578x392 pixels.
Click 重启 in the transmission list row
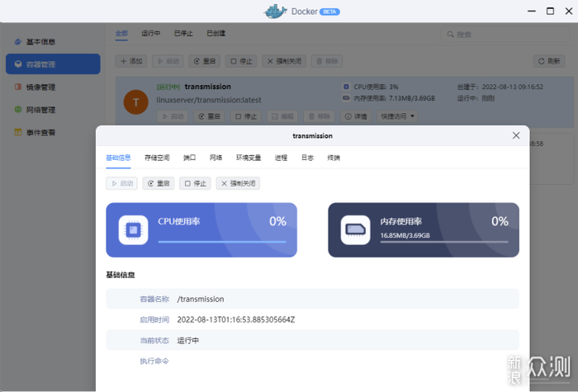click(209, 116)
